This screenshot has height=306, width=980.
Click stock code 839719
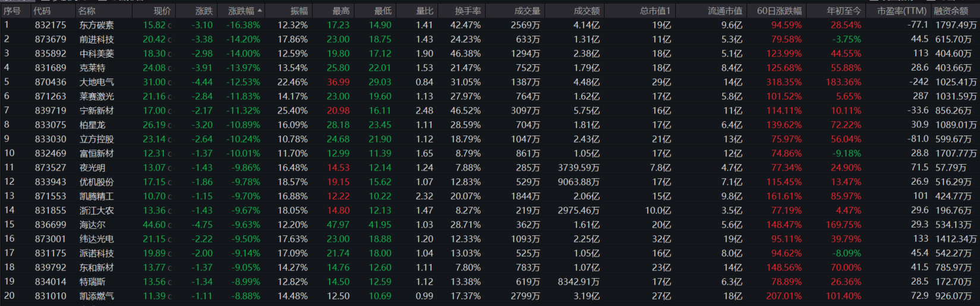(51, 111)
